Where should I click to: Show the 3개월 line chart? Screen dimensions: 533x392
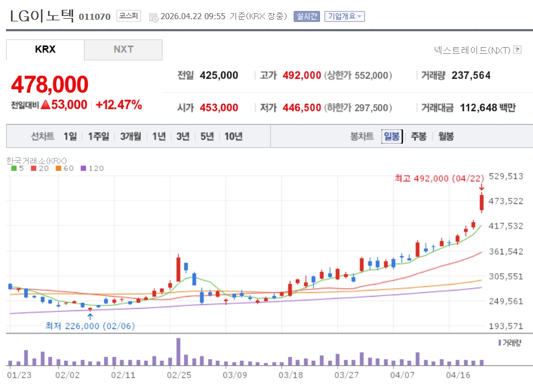click(x=131, y=137)
